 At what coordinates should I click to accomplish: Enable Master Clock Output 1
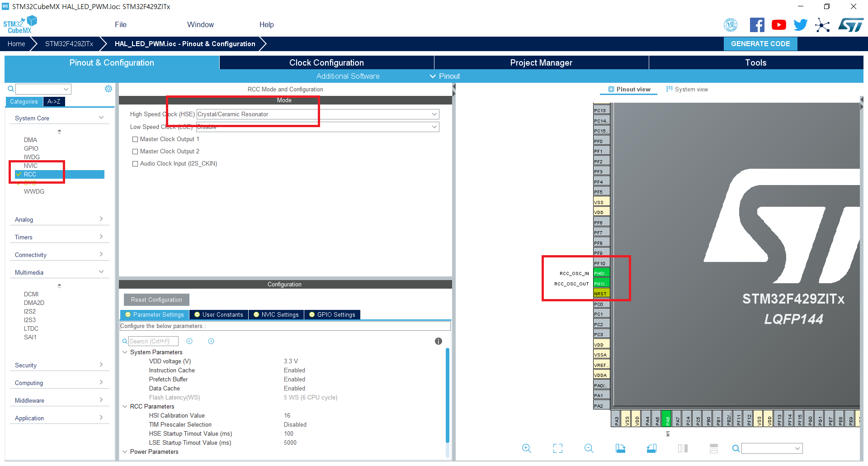(x=135, y=139)
